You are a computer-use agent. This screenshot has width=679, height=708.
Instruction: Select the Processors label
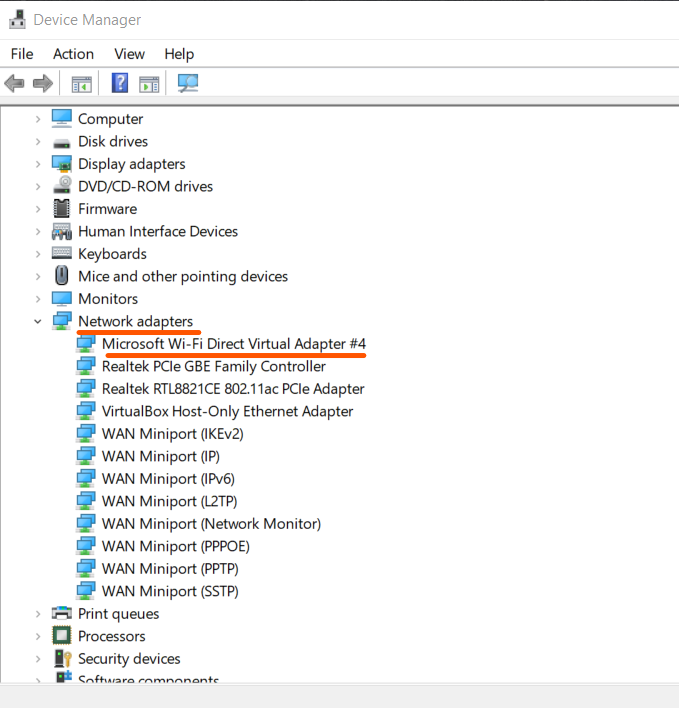click(x=112, y=636)
